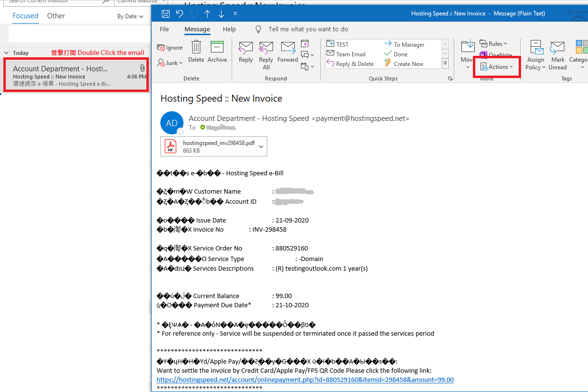Reply to the sender

pyautogui.click(x=246, y=52)
